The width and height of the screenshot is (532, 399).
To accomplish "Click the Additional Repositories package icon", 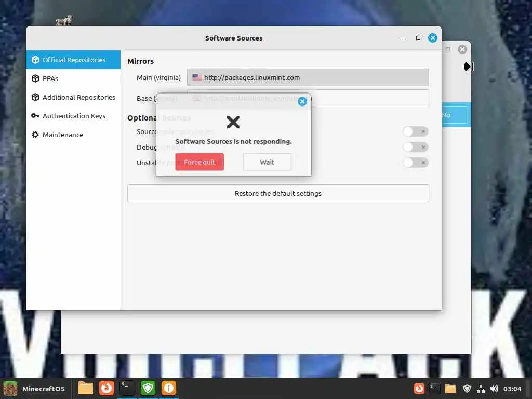I will click(x=35, y=97).
